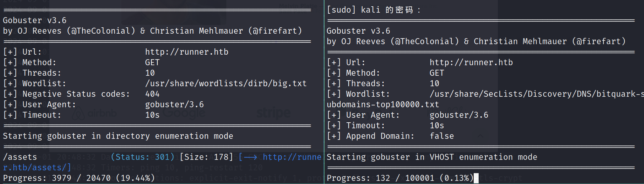The width and height of the screenshot is (644, 184).
Task: Click the terminal cursor block in right pane
Action: [476, 178]
